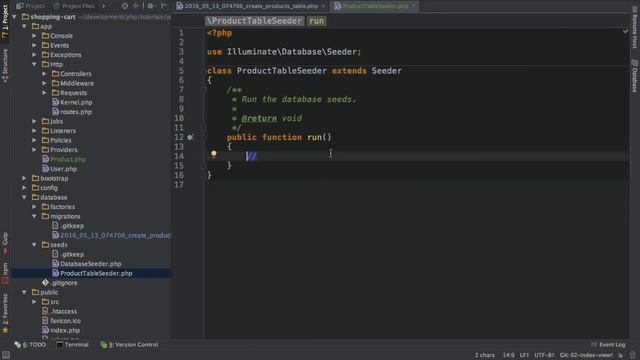Click the tool window toggle icon in bottom-left corner
Image resolution: width=640 pixels, height=360 pixels.
pyautogui.click(x=6, y=355)
